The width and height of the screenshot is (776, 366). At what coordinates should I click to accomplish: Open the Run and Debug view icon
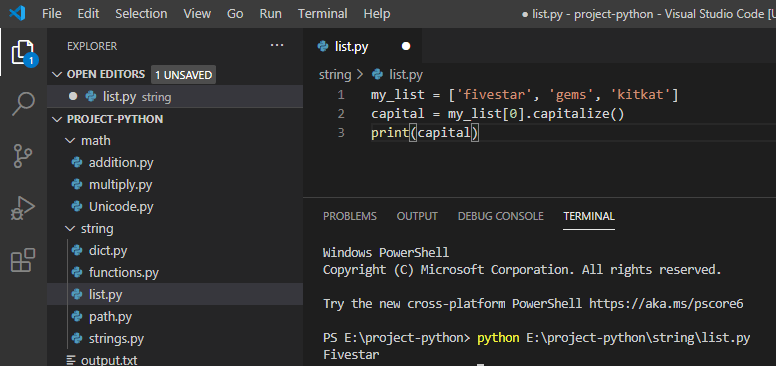(23, 208)
